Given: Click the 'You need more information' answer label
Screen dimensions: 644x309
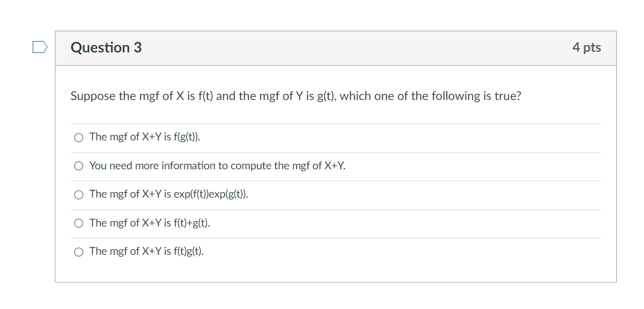Looking at the screenshot, I should [217, 166].
